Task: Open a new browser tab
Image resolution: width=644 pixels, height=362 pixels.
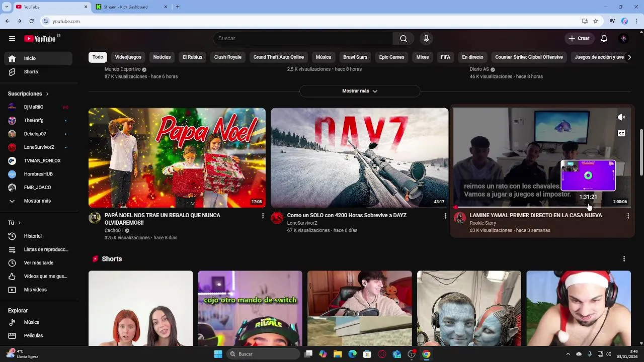Action: [x=178, y=7]
